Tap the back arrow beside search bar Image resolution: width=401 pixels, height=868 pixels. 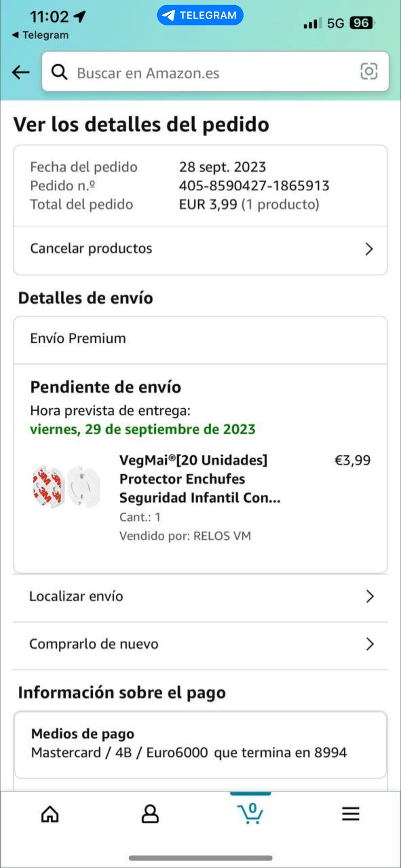click(21, 72)
